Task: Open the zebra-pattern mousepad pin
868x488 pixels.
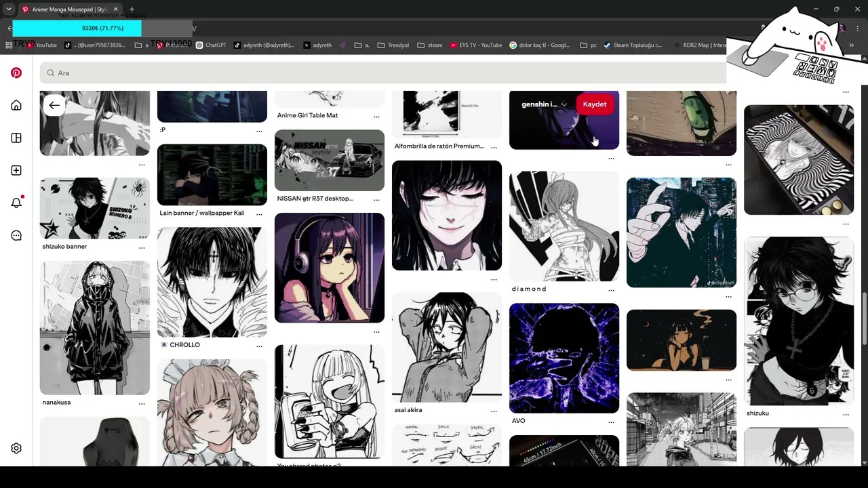Action: [799, 160]
